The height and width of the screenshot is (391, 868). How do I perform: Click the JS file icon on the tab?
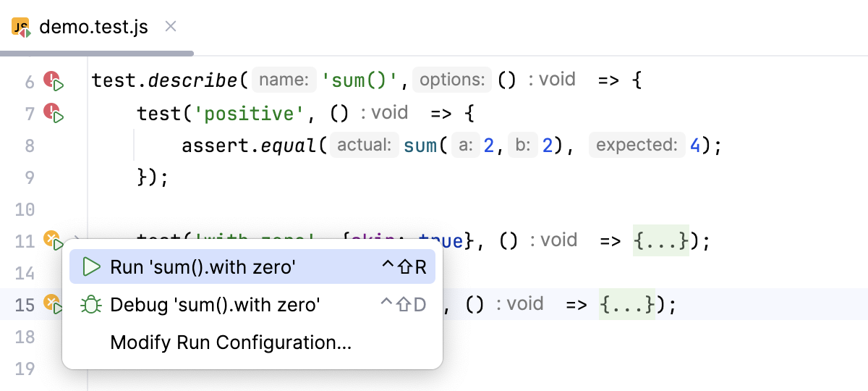pyautogui.click(x=21, y=28)
